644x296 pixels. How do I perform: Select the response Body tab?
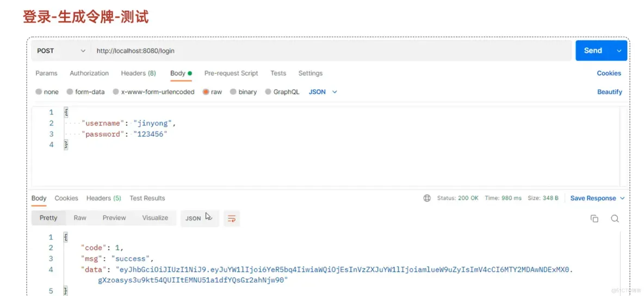(x=39, y=198)
